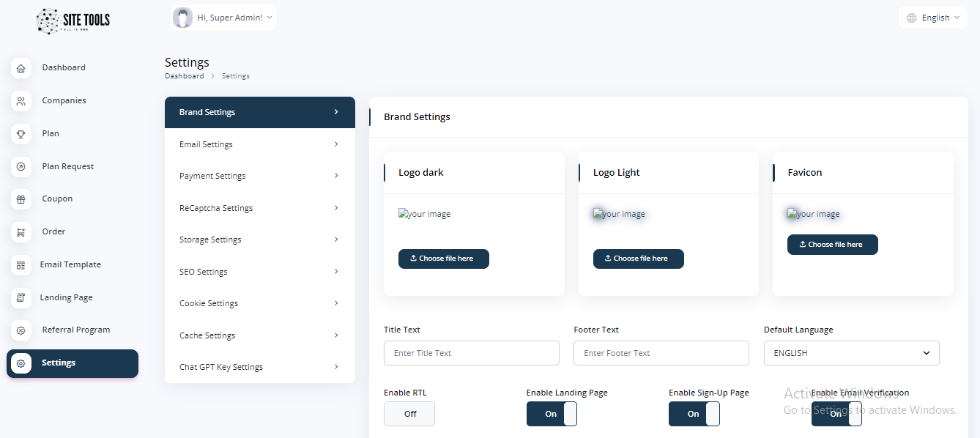
Task: Turn off Enable Sign-Up Page switch
Action: [694, 414]
